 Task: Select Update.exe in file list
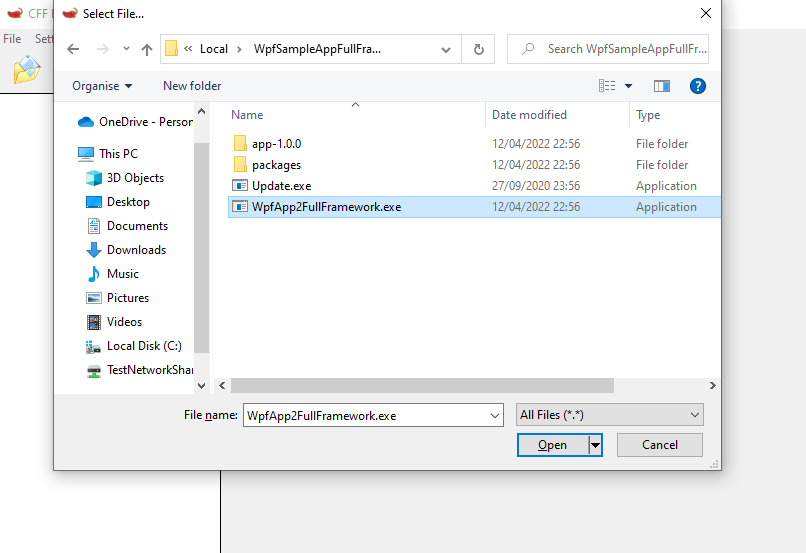(281, 186)
